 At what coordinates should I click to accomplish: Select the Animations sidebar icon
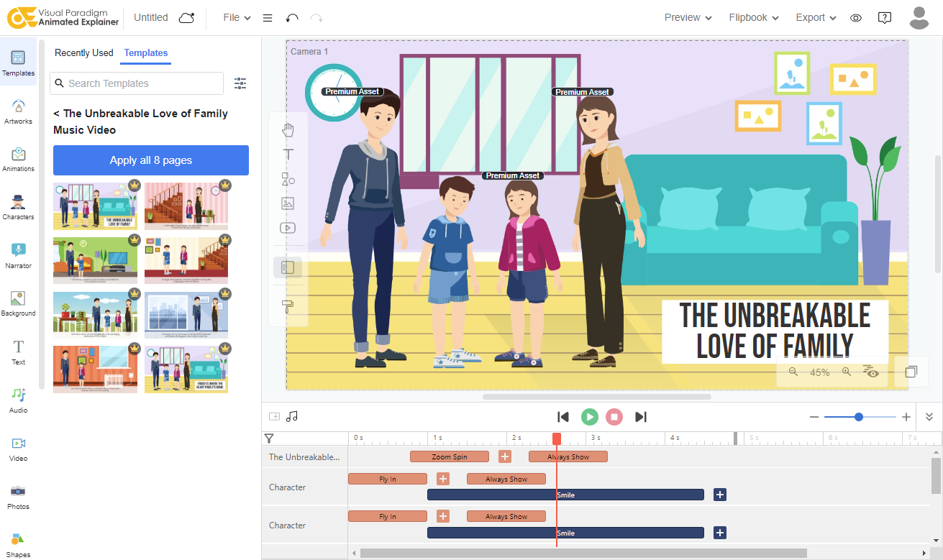point(18,159)
